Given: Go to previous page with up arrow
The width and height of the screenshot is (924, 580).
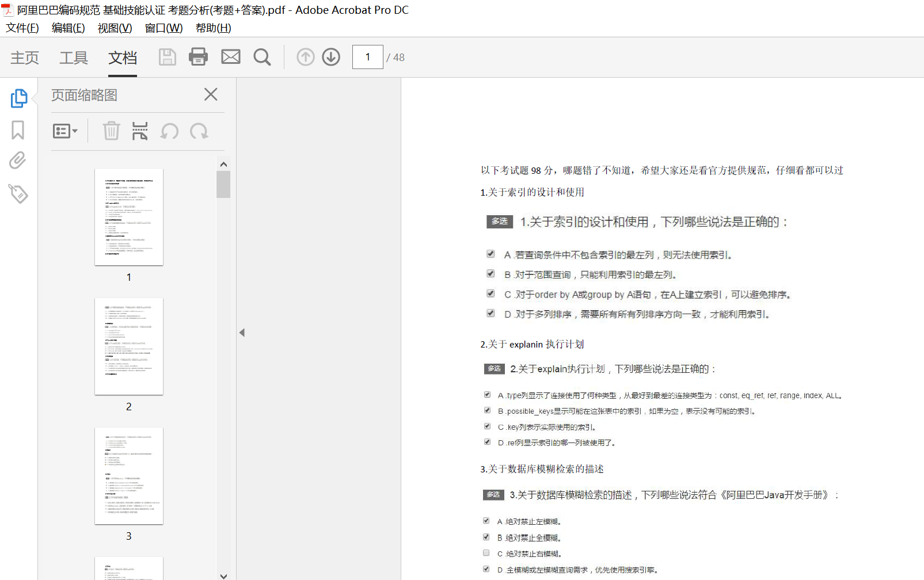Looking at the screenshot, I should (306, 57).
